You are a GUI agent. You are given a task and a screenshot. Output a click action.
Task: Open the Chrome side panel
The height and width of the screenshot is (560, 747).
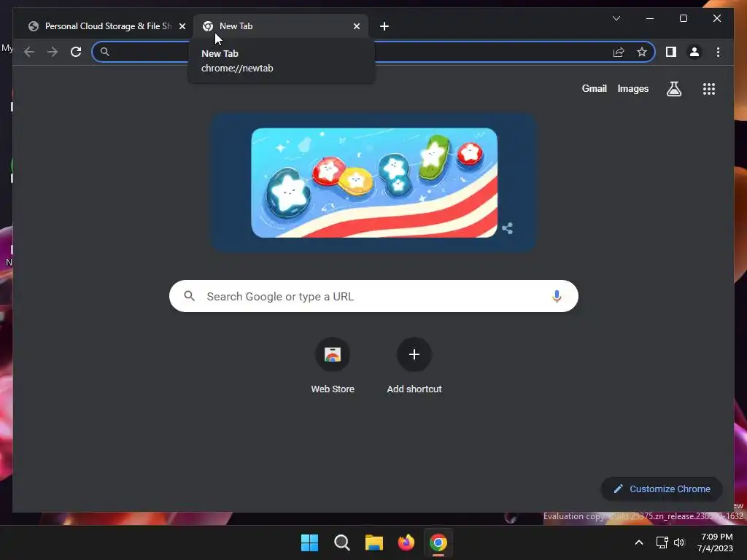[x=671, y=52]
